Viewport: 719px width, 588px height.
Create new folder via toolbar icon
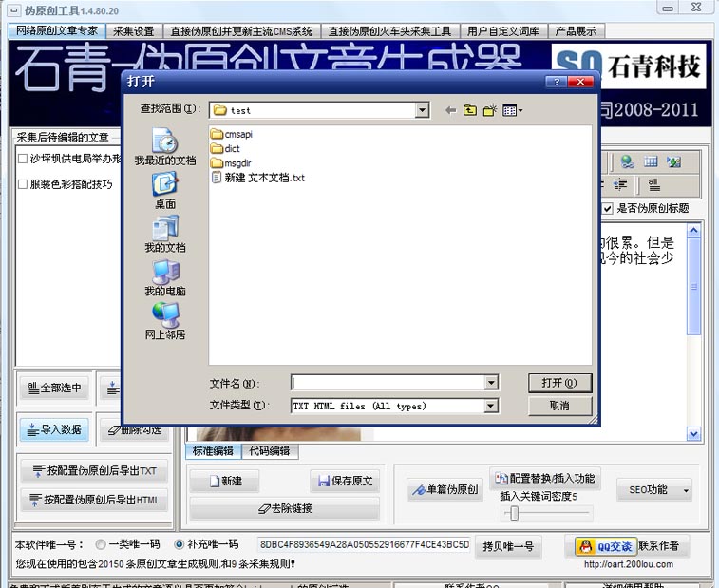[490, 110]
